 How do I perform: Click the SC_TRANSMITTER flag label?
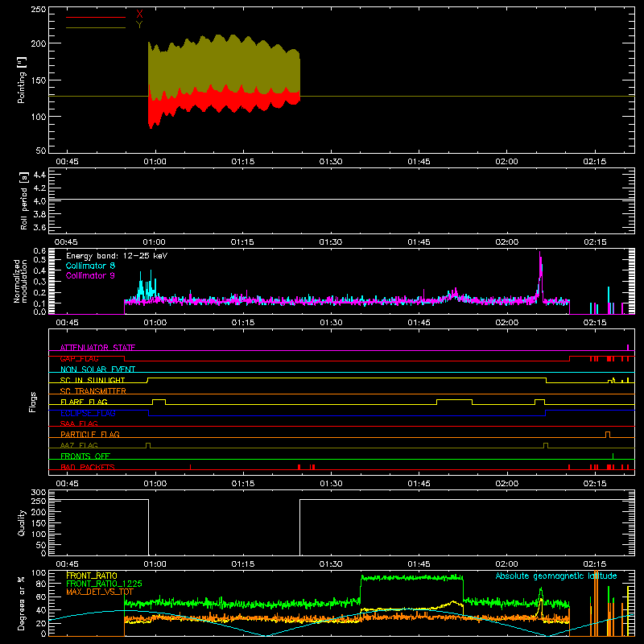coord(93,391)
